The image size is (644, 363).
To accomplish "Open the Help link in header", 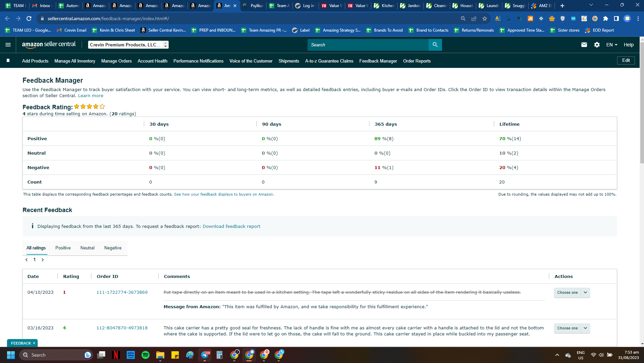I will click(629, 45).
